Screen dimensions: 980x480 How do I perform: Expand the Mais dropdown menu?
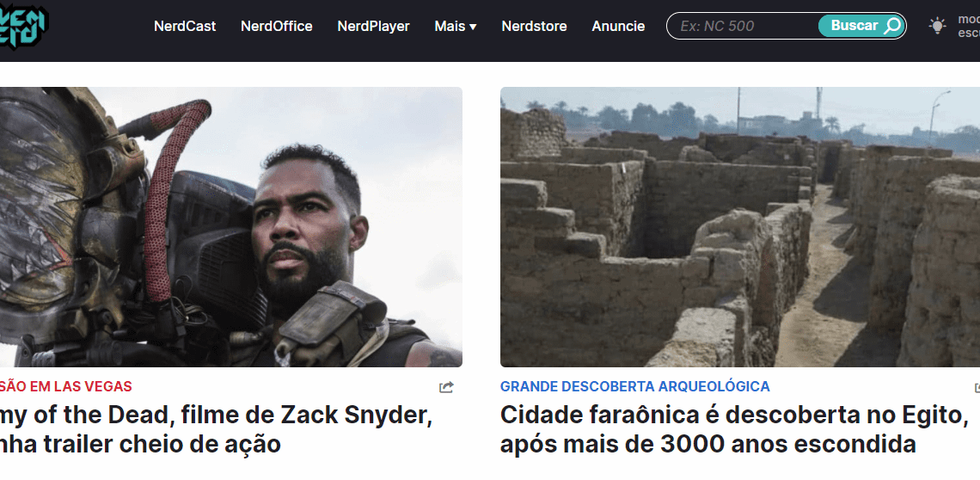coord(455,27)
